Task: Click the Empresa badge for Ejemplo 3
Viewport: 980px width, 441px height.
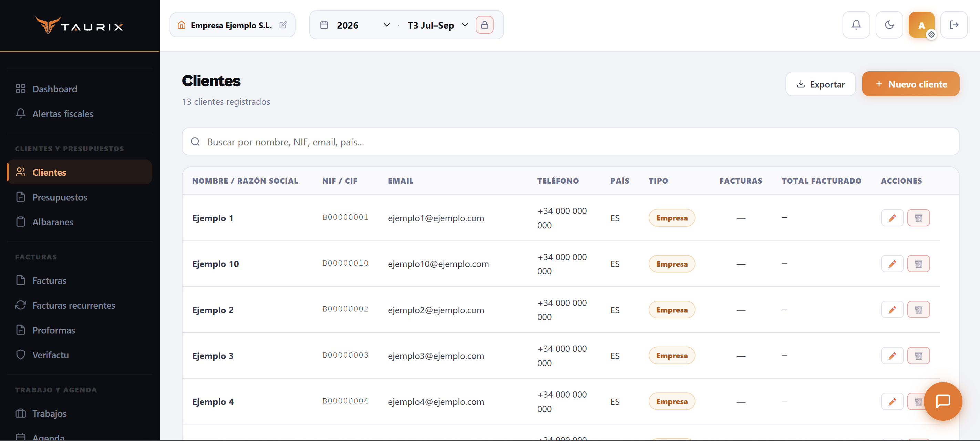Action: [672, 356]
